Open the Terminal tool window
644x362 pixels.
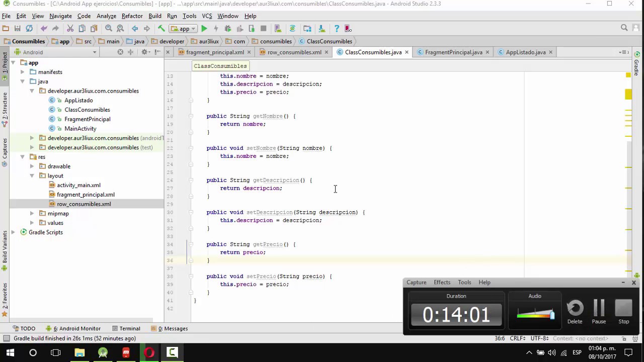click(x=126, y=329)
